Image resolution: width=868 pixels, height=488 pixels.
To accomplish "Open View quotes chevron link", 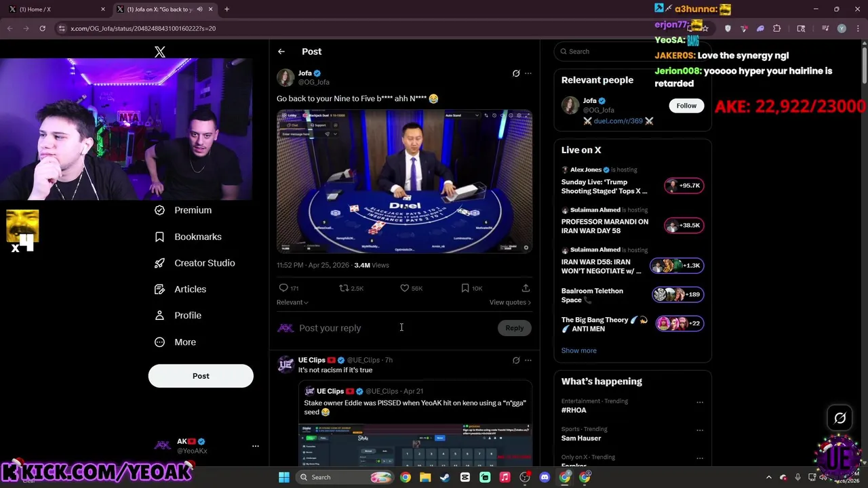I will coord(510,302).
